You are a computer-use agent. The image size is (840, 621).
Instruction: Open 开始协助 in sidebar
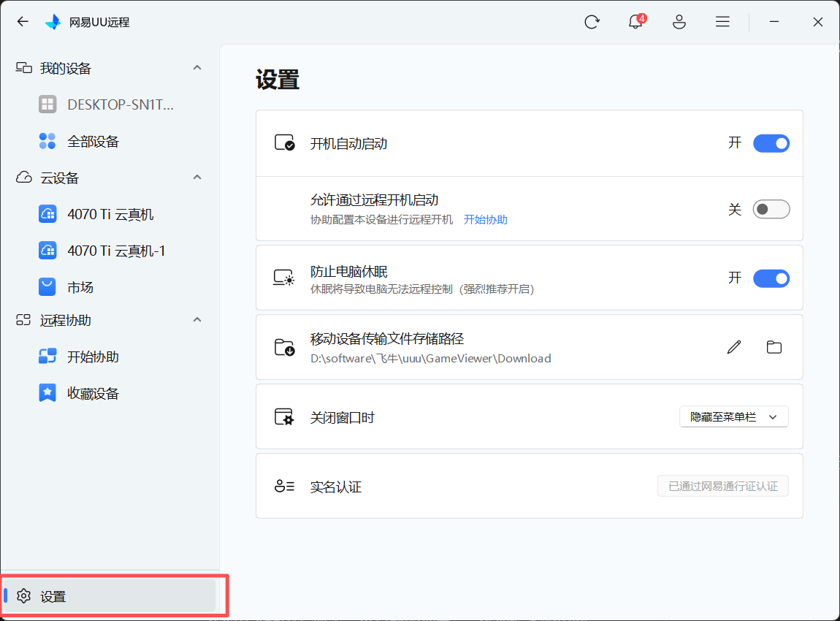pyautogui.click(x=110, y=357)
